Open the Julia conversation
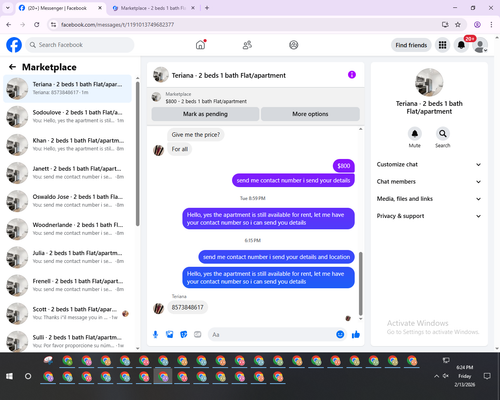Image resolution: width=500 pixels, height=400 pixels. click(x=67, y=257)
